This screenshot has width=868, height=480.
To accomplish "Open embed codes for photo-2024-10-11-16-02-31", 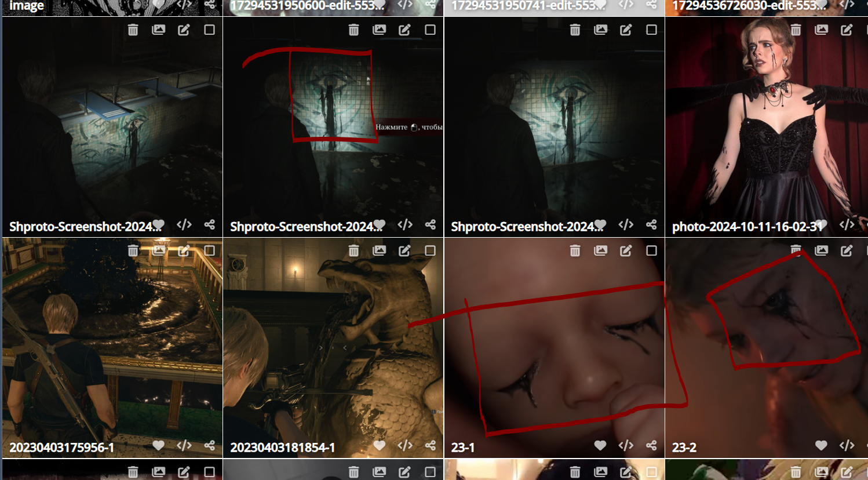I will pos(847,224).
